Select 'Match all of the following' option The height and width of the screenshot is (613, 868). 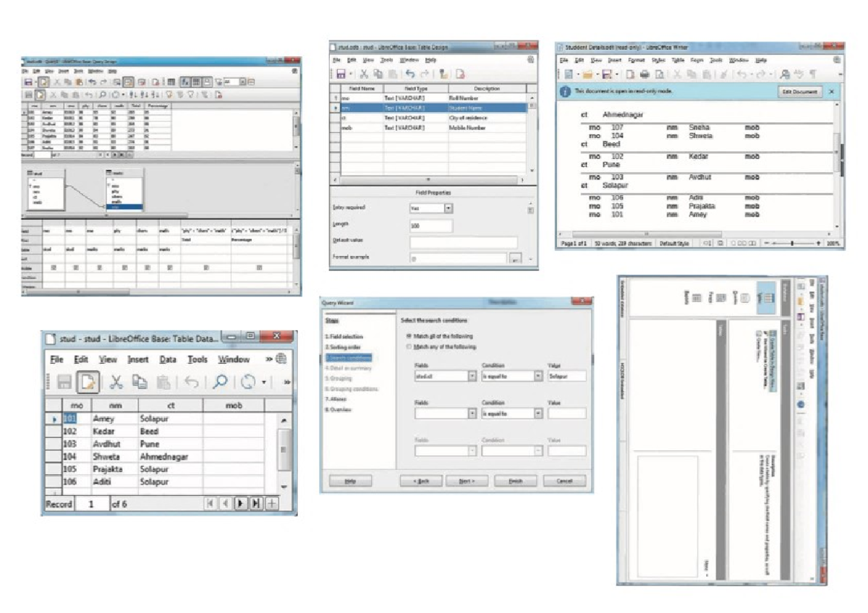[x=409, y=336]
